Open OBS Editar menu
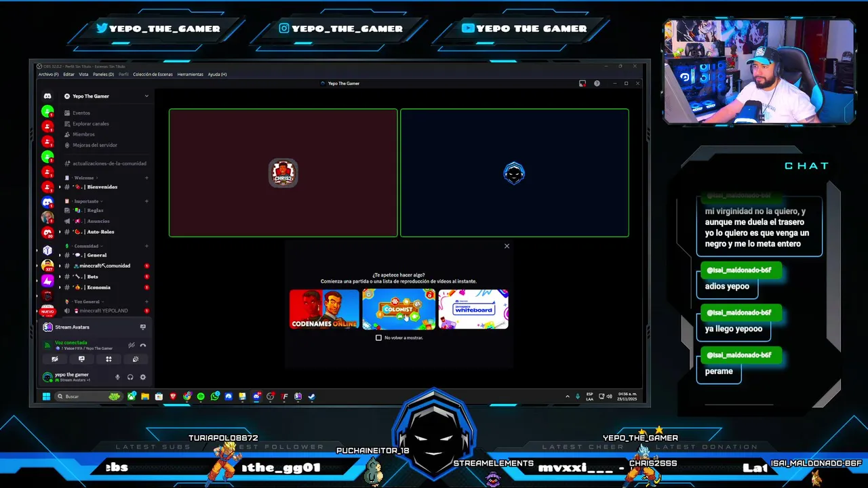This screenshot has width=868, height=488. tap(68, 75)
